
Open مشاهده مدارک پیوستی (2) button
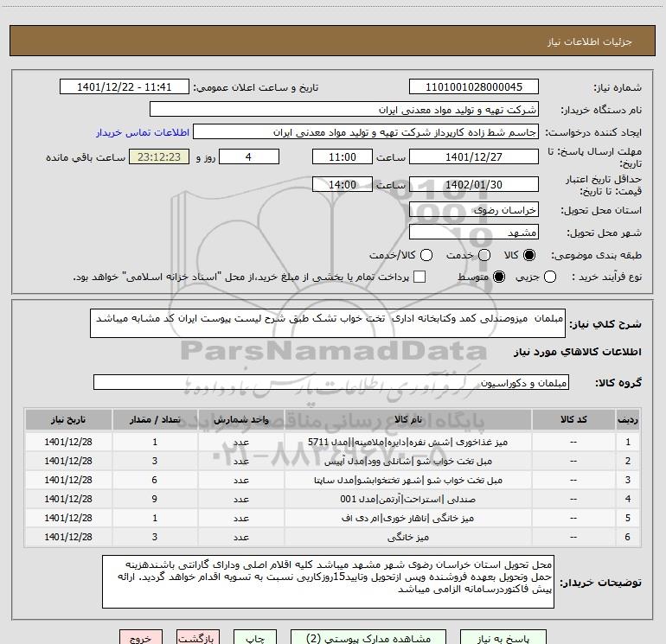coord(368,637)
